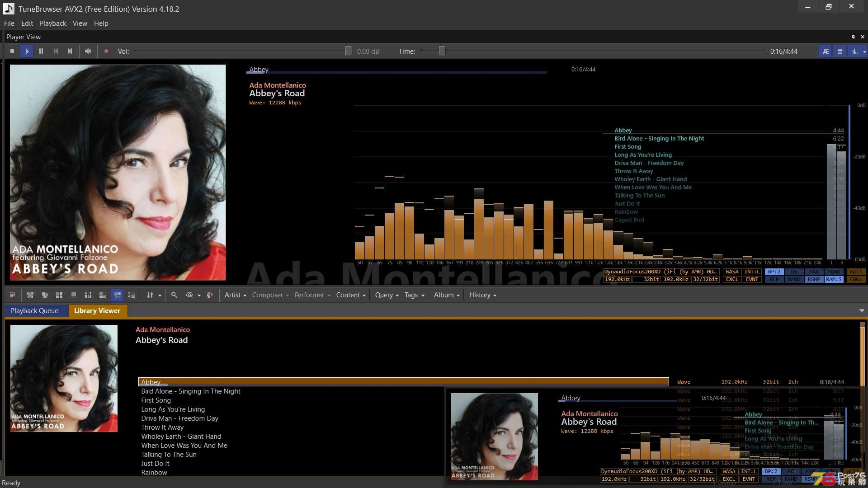The image size is (868, 488).
Task: Click the highlighted album-with-tracks view icon
Action: 117,295
